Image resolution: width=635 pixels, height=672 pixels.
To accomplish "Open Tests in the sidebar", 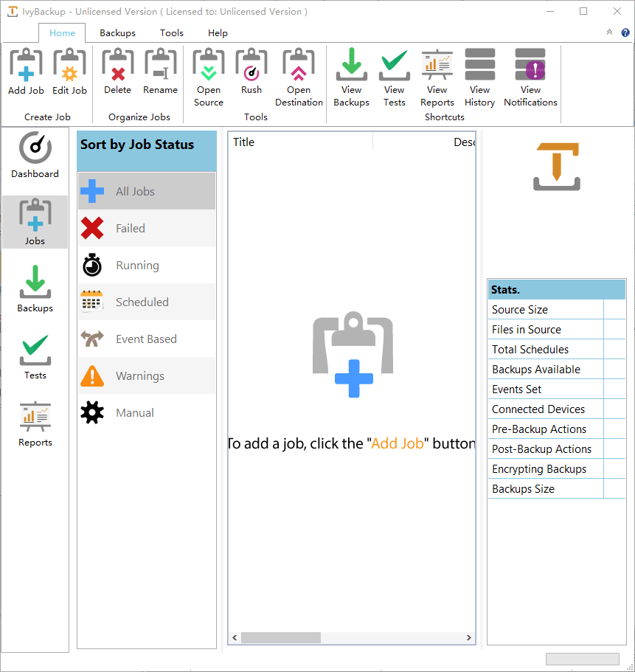I will coord(35,356).
